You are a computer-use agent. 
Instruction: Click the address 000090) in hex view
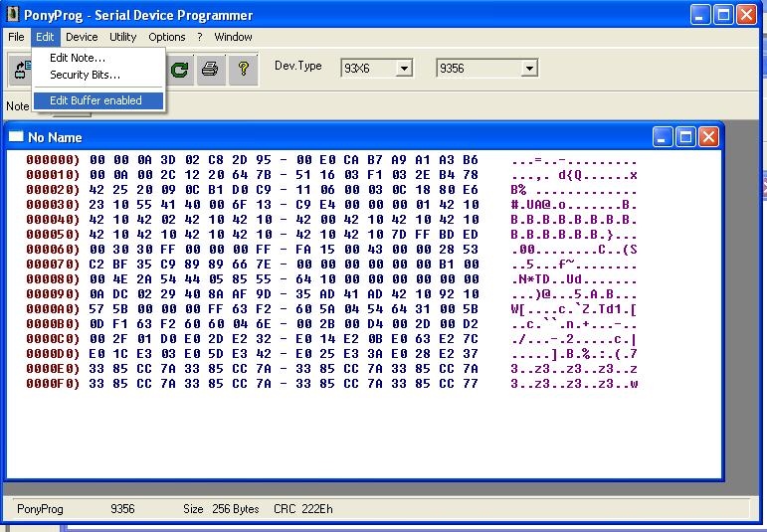coord(53,294)
